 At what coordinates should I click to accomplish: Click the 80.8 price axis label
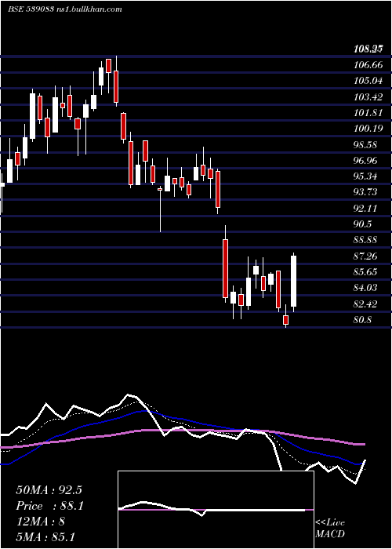coord(363,320)
